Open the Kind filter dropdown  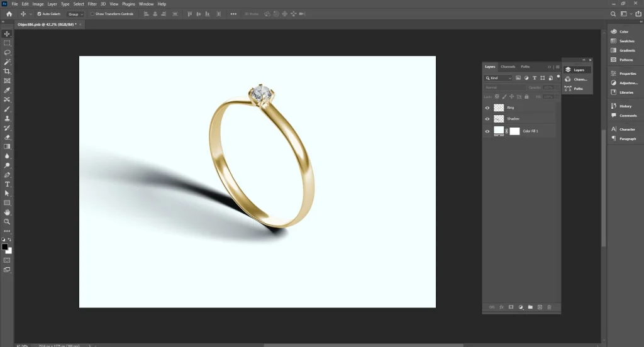[498, 78]
